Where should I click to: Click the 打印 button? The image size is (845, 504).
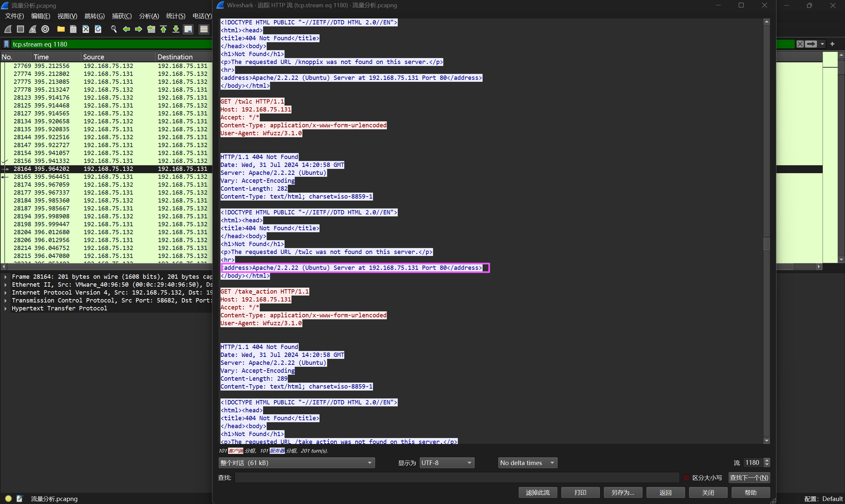(580, 492)
